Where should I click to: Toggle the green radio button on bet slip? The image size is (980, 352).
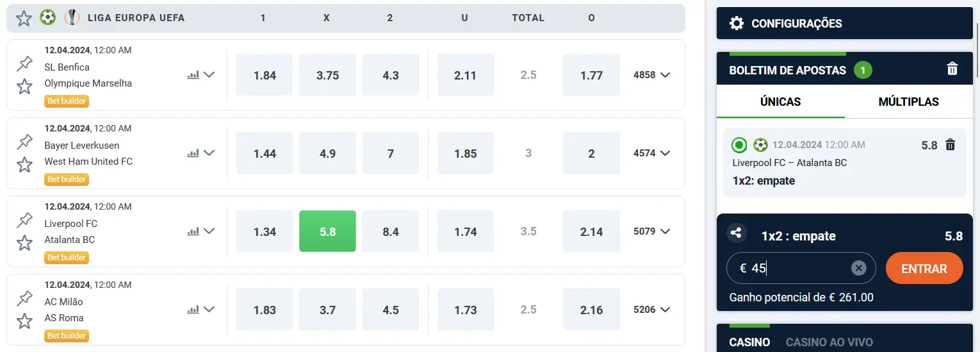click(x=739, y=146)
